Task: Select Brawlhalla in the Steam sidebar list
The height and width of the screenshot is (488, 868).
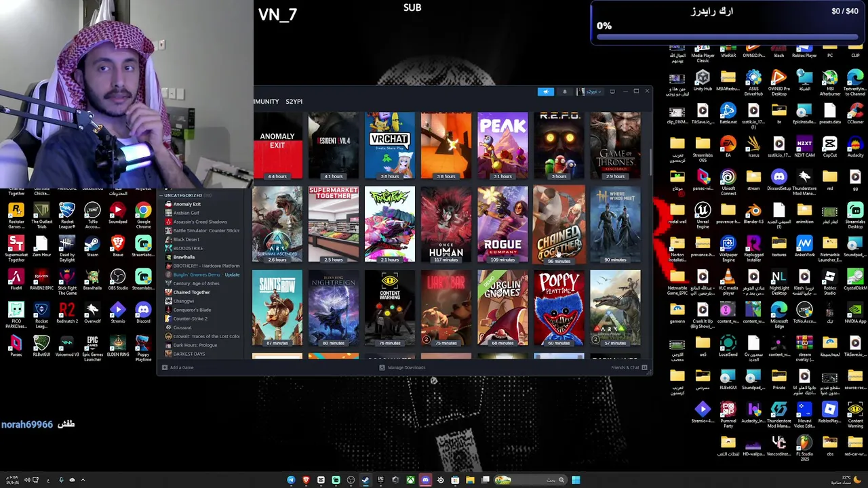Action: 184,257
